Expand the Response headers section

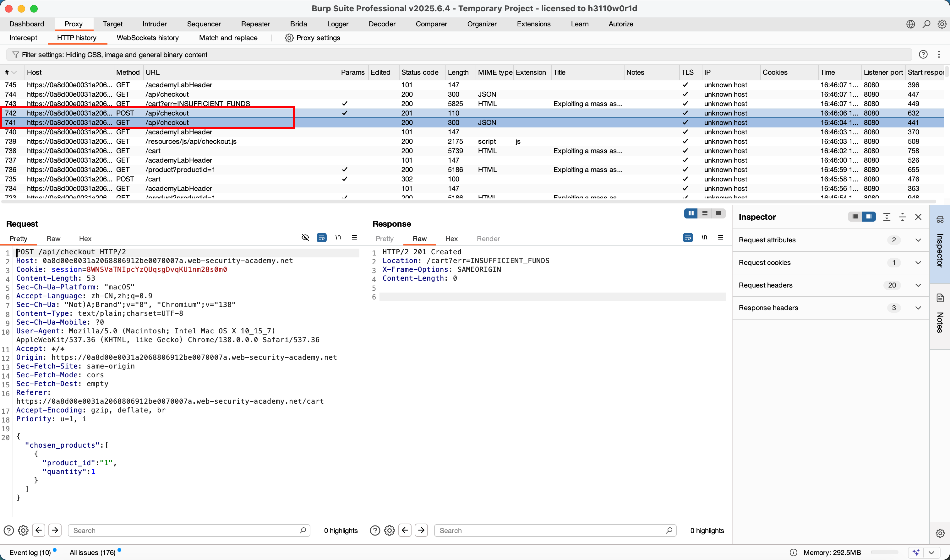tap(918, 308)
